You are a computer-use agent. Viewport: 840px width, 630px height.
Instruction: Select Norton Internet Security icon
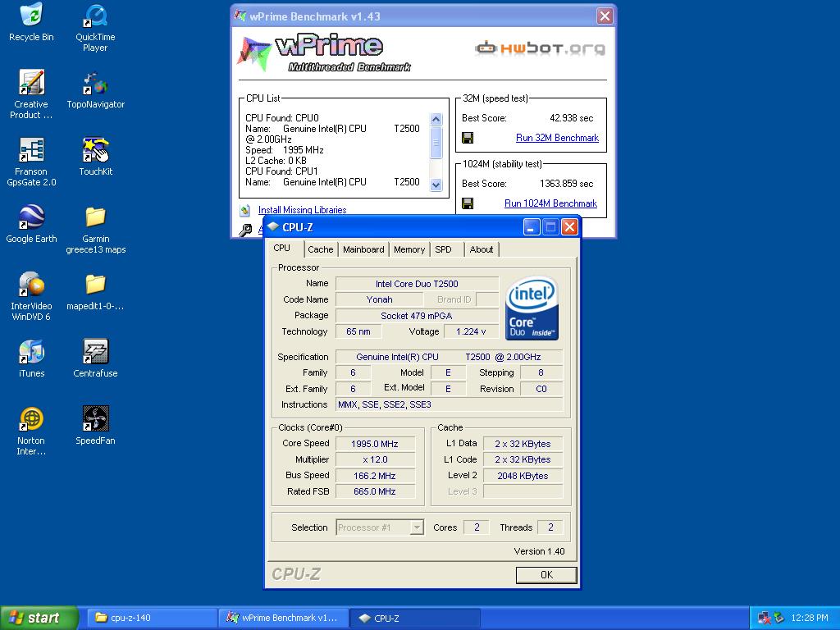(31, 419)
